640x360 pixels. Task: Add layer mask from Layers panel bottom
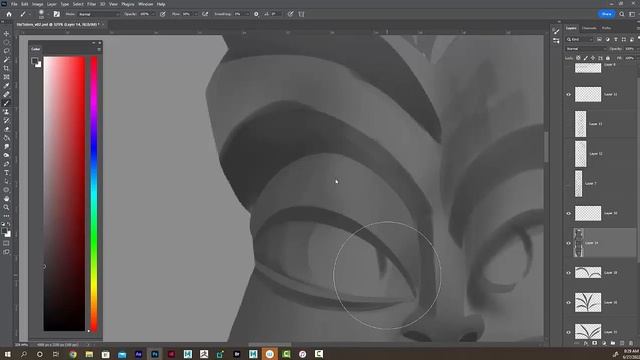point(594,343)
